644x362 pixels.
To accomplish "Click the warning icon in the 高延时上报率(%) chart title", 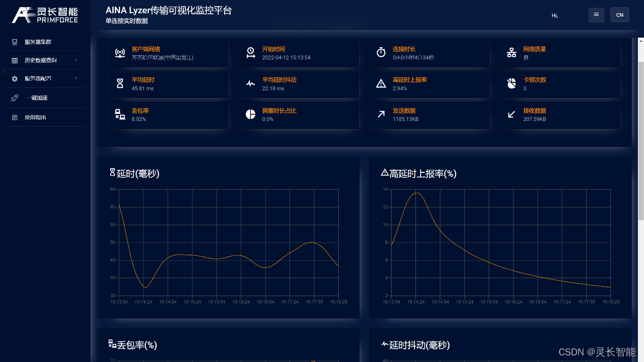I will coord(384,173).
